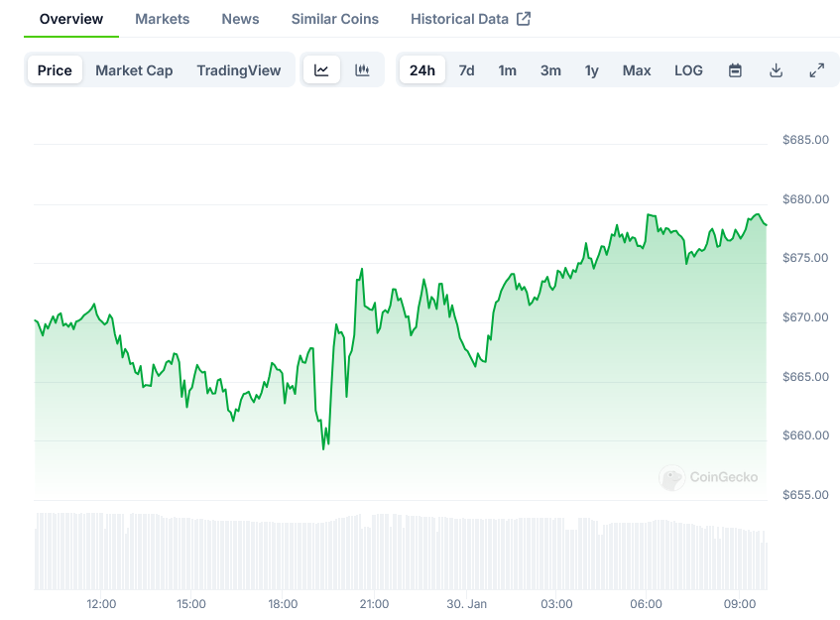
Task: Choose the 1y time range
Action: point(591,70)
